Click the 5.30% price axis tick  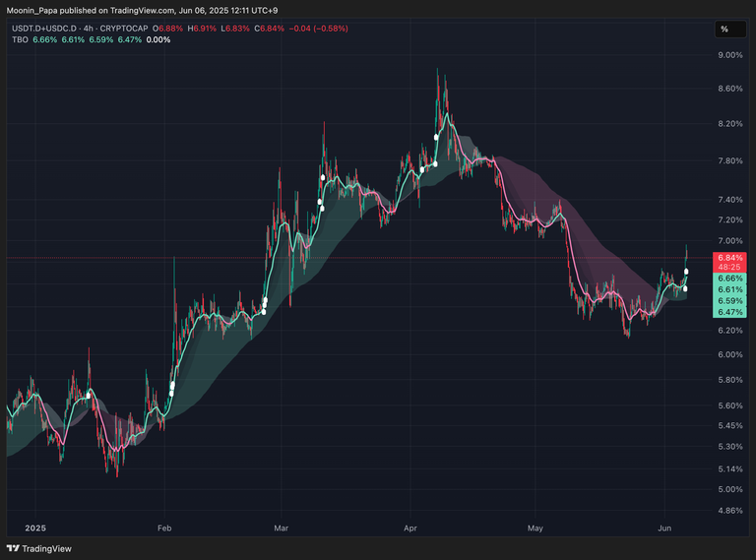(730, 447)
